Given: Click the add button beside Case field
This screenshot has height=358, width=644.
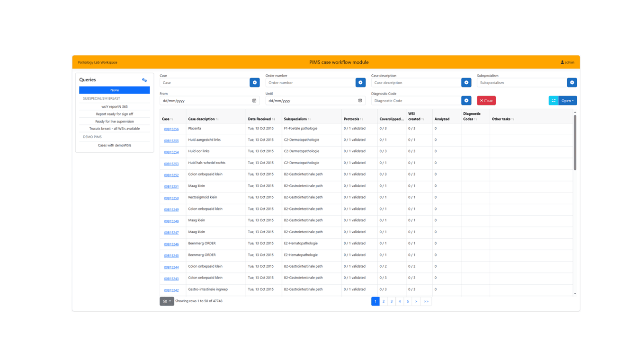Looking at the screenshot, I should [255, 83].
